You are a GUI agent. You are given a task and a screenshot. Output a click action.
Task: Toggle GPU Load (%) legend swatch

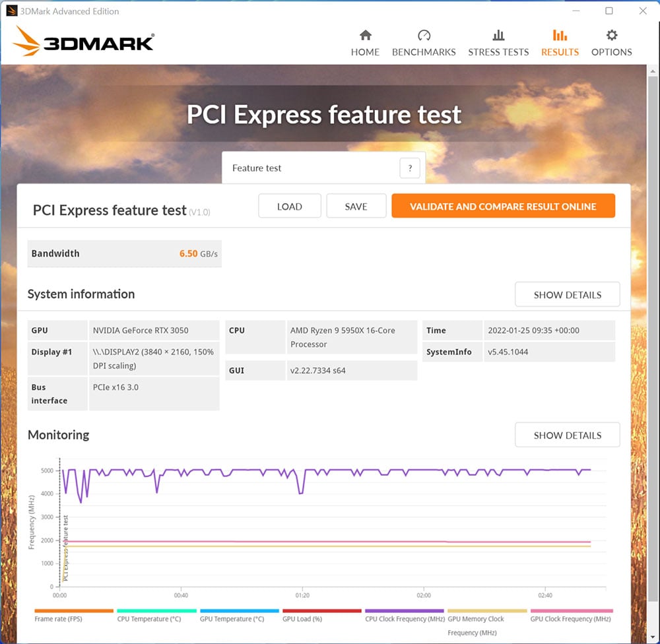click(322, 611)
